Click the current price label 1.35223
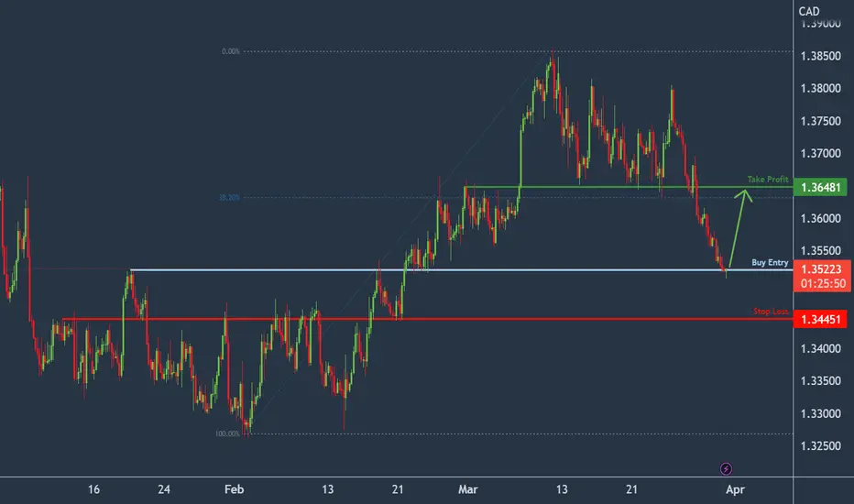854x504 pixels. [821, 269]
